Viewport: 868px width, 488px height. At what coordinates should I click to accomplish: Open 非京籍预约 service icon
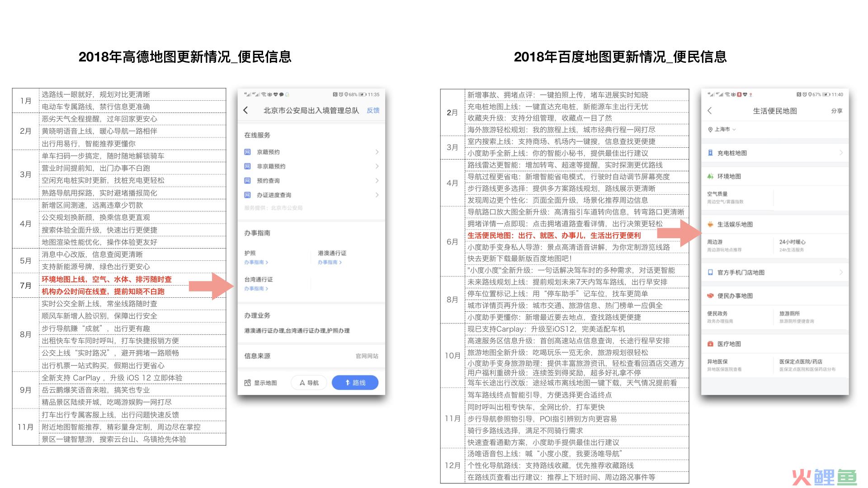pyautogui.click(x=247, y=166)
